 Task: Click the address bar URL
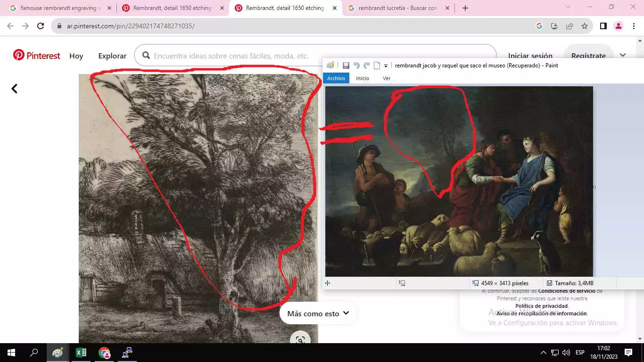point(131,26)
